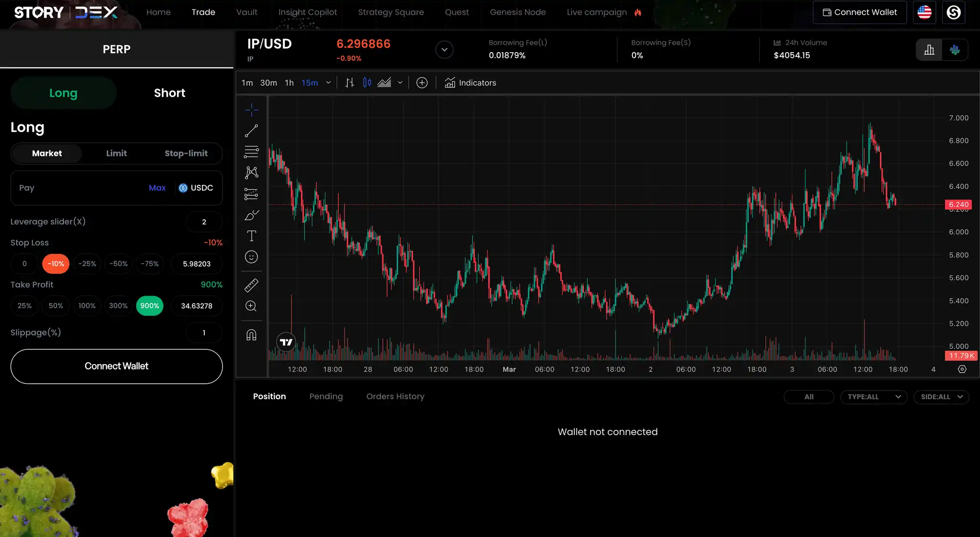Open the ruler measure tool

[x=251, y=285]
